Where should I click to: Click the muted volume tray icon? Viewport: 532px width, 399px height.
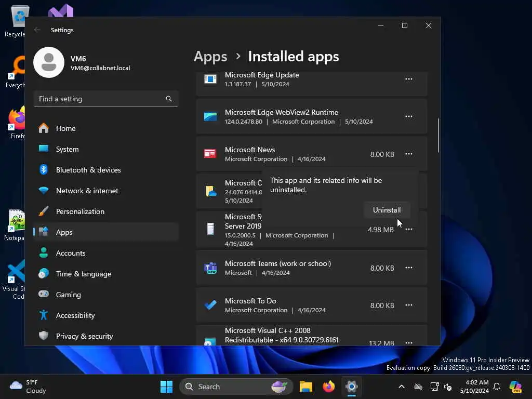[x=448, y=387]
